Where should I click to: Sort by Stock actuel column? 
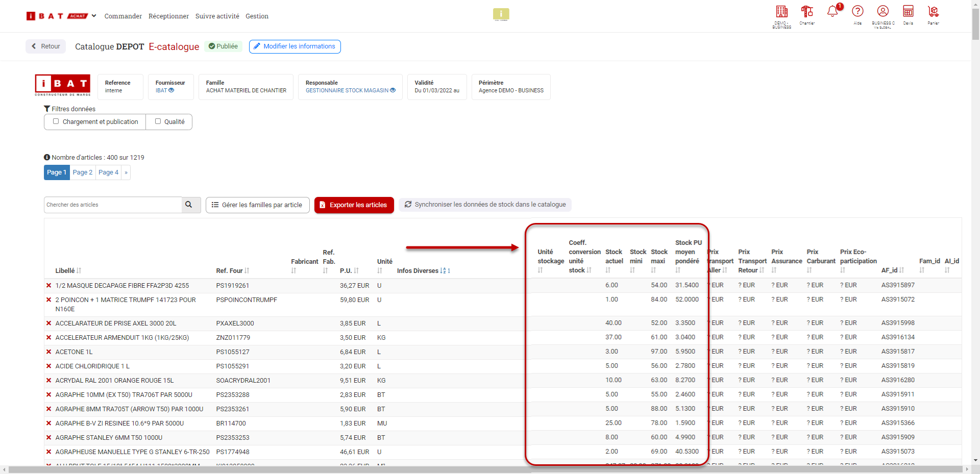click(x=608, y=270)
